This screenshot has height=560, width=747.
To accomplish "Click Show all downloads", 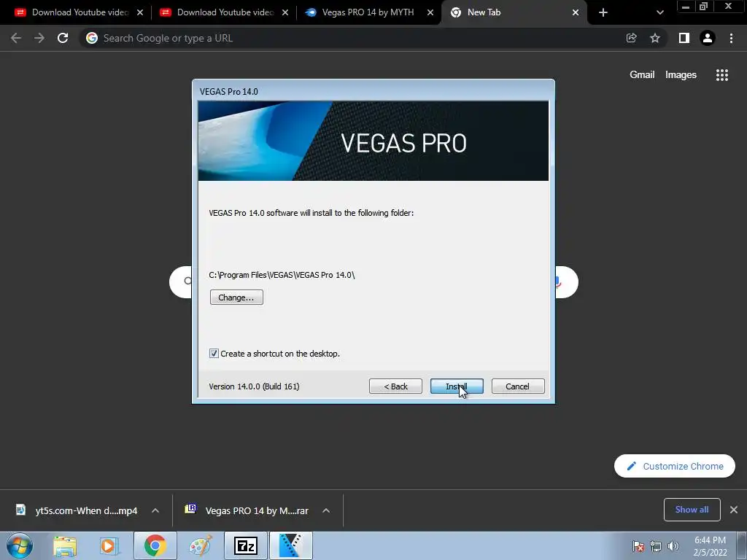I will pos(692,510).
